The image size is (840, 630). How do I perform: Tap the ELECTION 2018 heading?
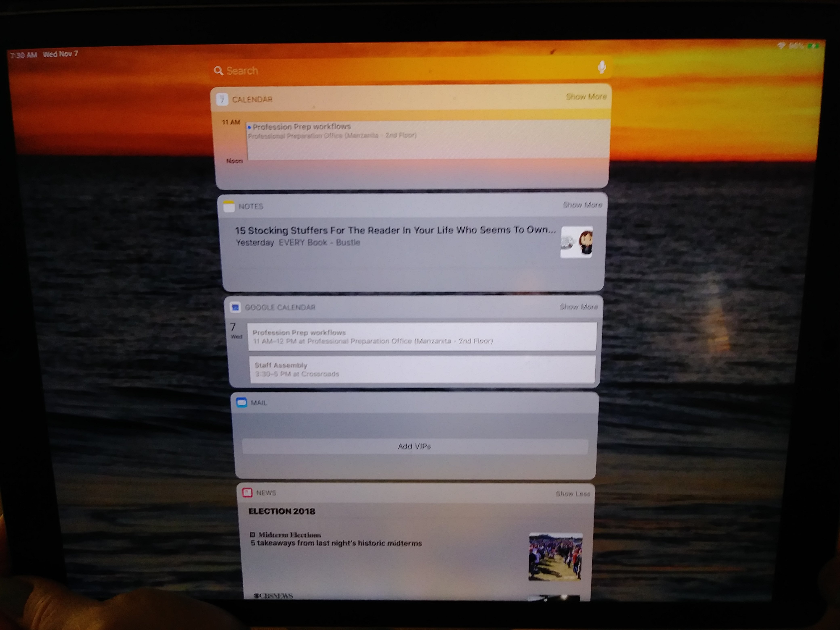(282, 511)
